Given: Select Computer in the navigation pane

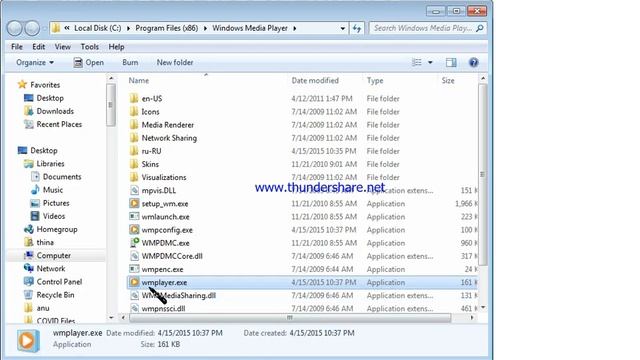Looking at the screenshot, I should [53, 256].
